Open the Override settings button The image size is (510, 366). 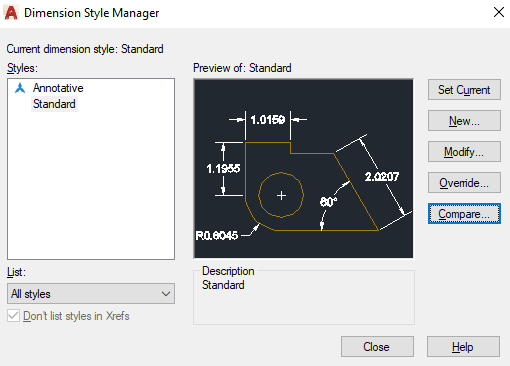click(464, 183)
